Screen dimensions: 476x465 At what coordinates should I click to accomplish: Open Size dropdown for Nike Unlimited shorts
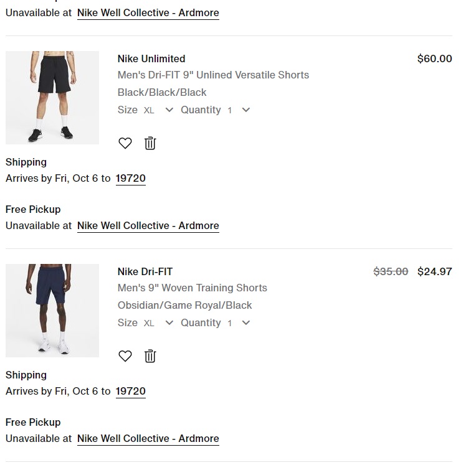pyautogui.click(x=158, y=110)
